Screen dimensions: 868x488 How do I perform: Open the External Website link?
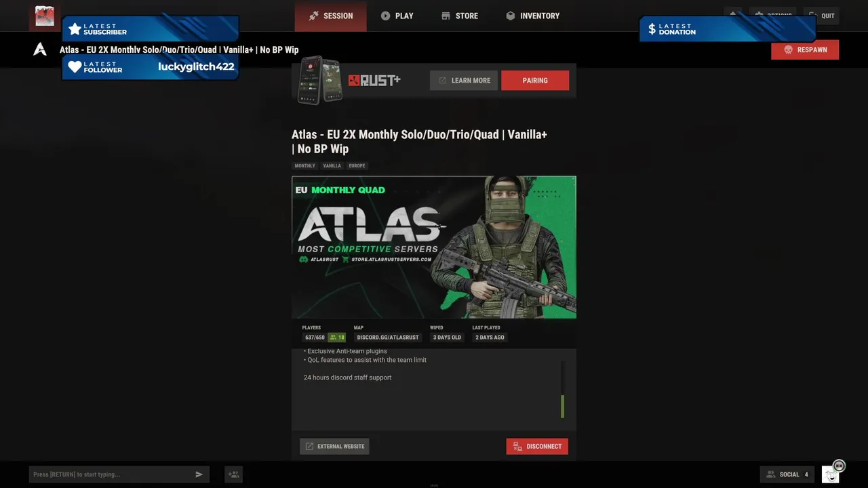(x=334, y=446)
